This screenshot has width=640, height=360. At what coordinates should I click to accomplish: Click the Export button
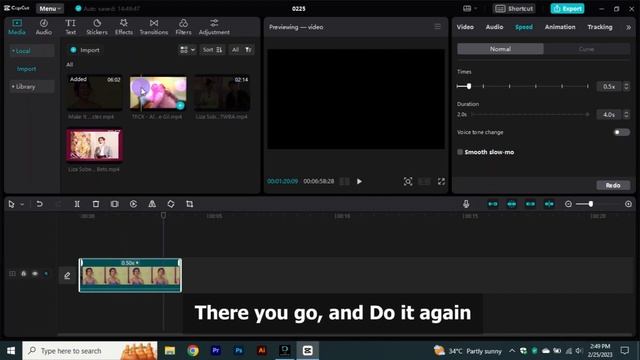567,9
